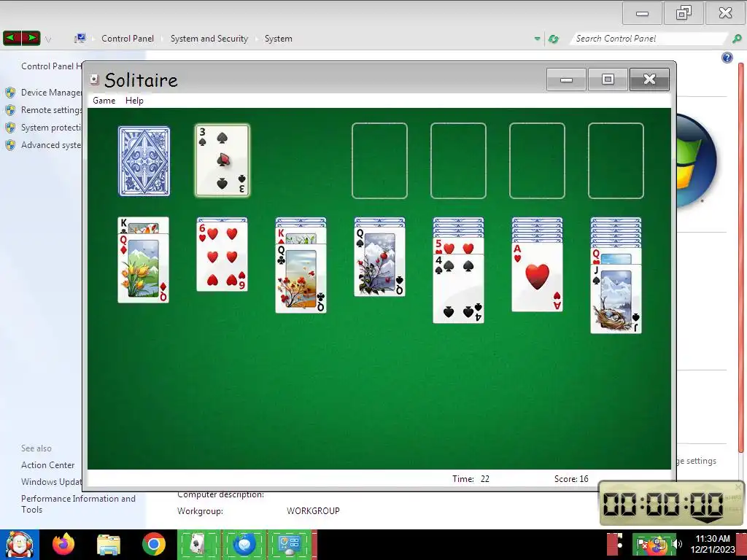747x560 pixels.
Task: Open the taskbar clock and date
Action: coord(712,544)
